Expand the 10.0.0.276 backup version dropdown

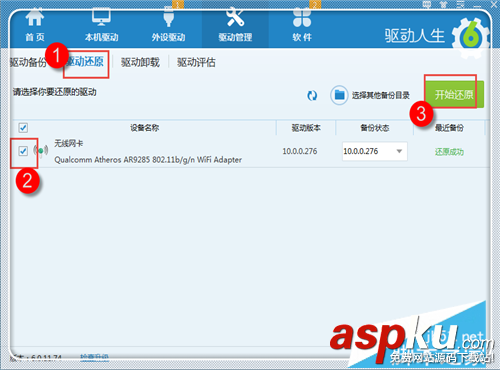point(374,151)
